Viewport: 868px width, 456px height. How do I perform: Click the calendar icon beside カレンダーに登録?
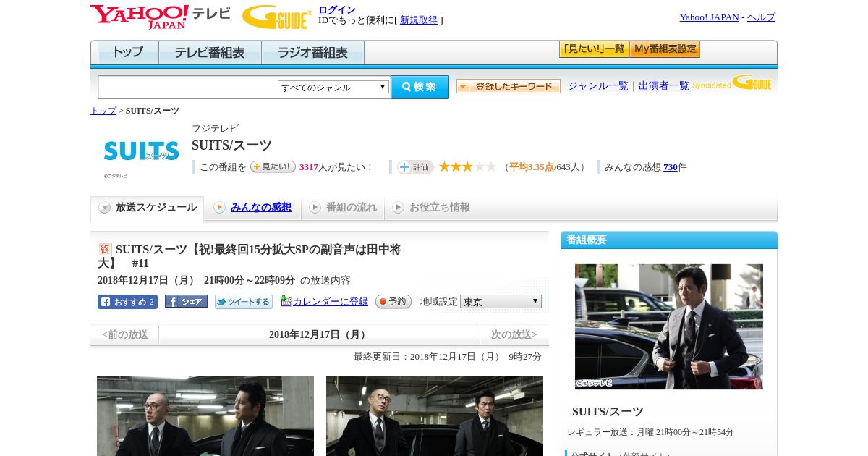coord(286,301)
